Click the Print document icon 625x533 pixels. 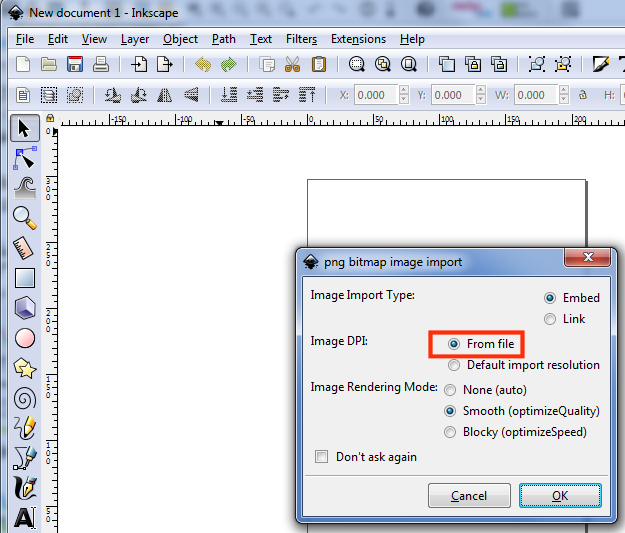tap(100, 65)
